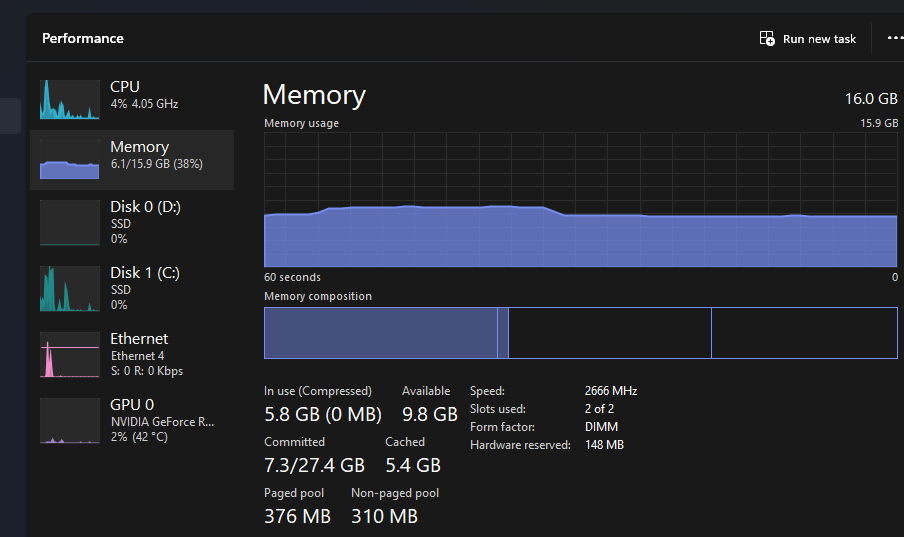Open the three-dot more options menu
The width and height of the screenshot is (904, 537).
pos(895,38)
